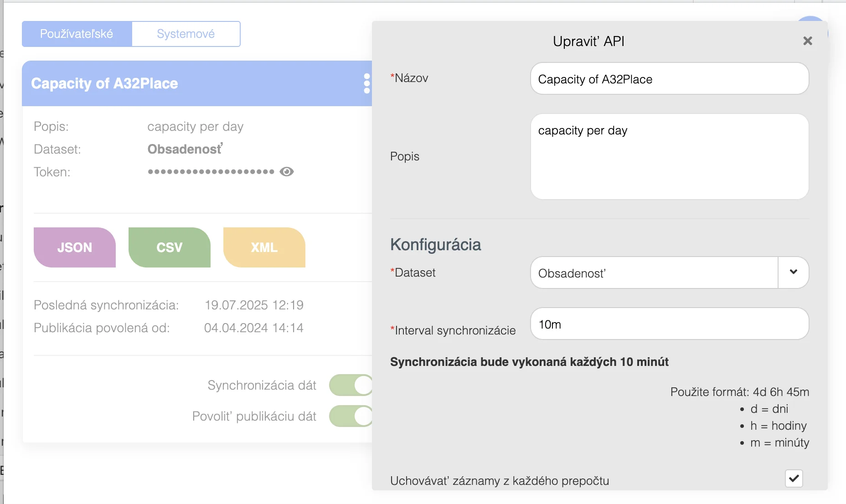Click the Interval synchronizácie field
846x504 pixels.
[669, 324]
